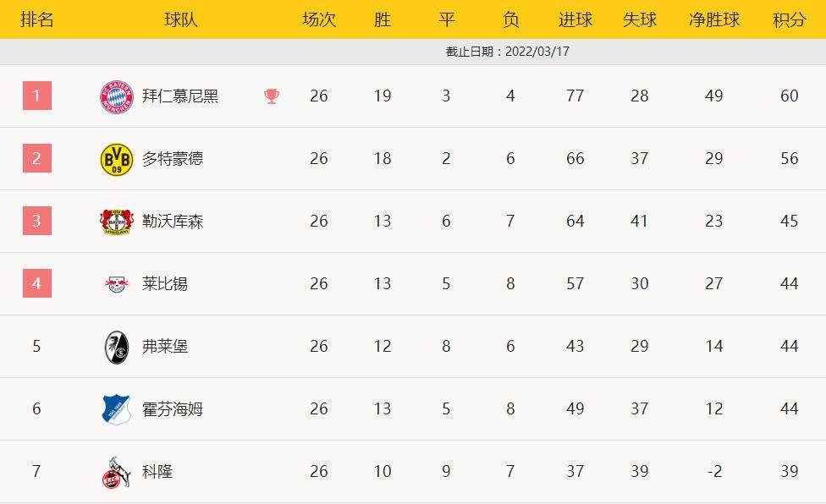Click the RB Leipzig club logo

117,284
